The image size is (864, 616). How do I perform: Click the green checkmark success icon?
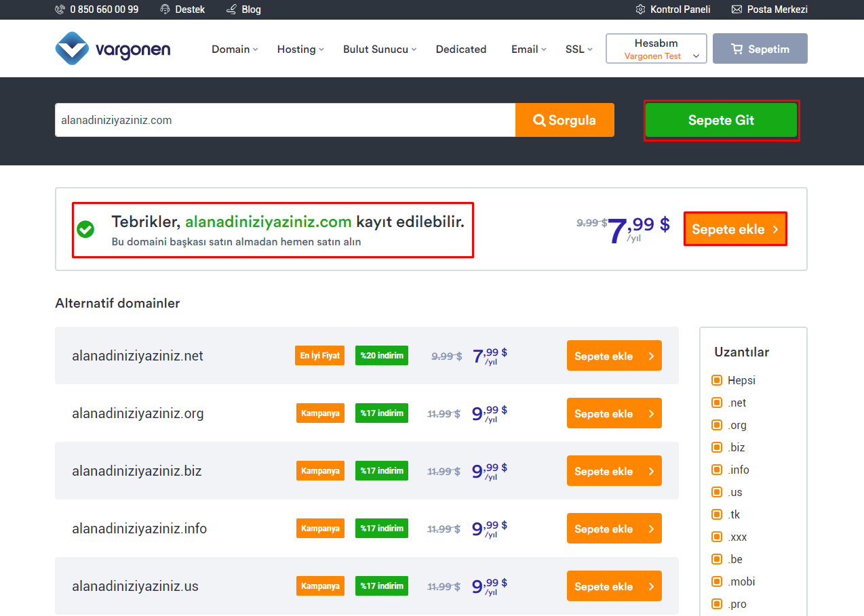pyautogui.click(x=85, y=230)
